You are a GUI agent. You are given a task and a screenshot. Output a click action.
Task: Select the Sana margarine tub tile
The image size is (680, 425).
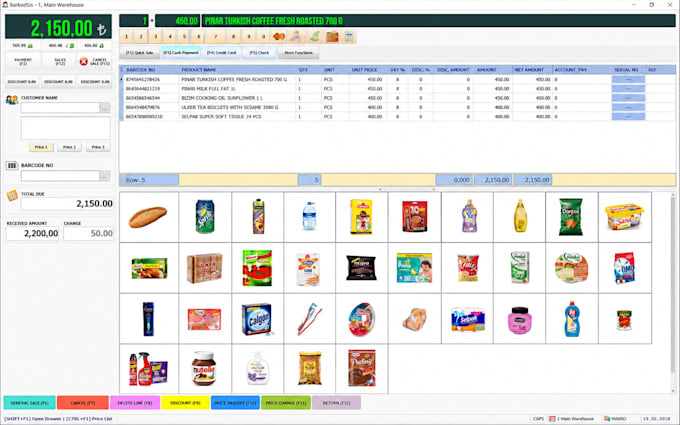click(x=624, y=217)
